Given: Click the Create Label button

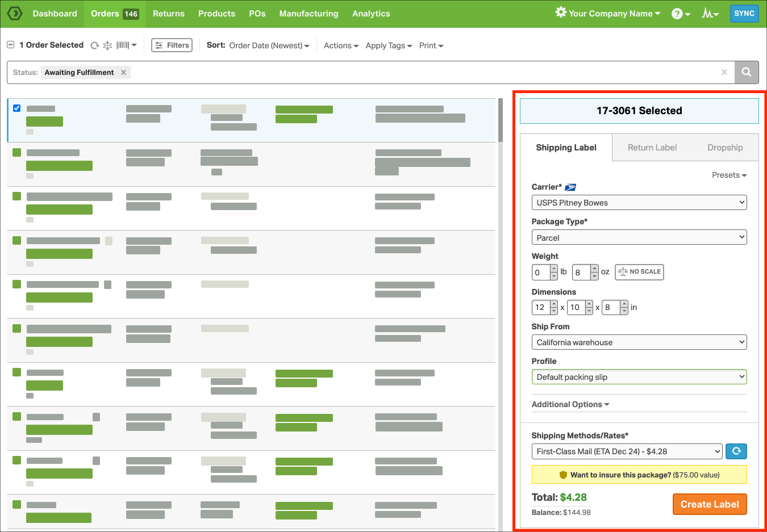Looking at the screenshot, I should 710,504.
